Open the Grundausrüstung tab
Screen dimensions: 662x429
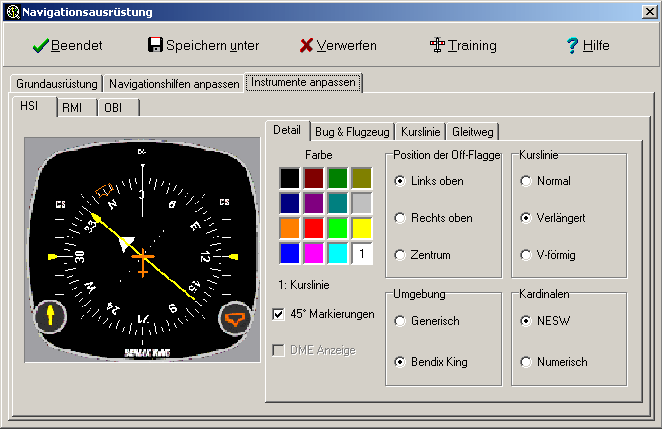click(57, 84)
